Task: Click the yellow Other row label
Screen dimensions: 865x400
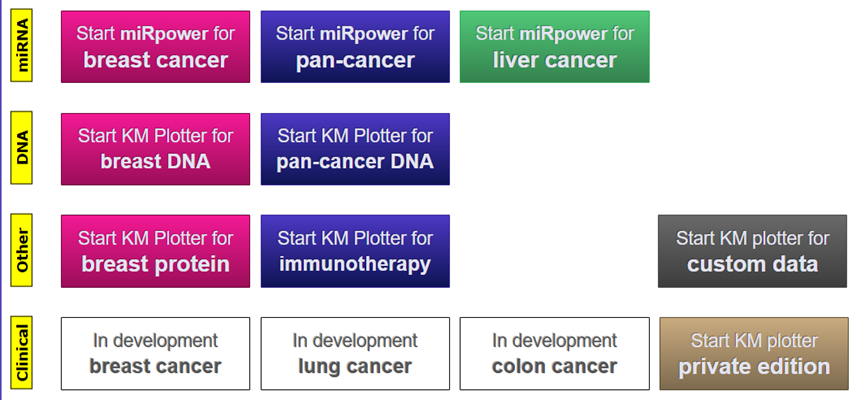Action: coord(22,251)
